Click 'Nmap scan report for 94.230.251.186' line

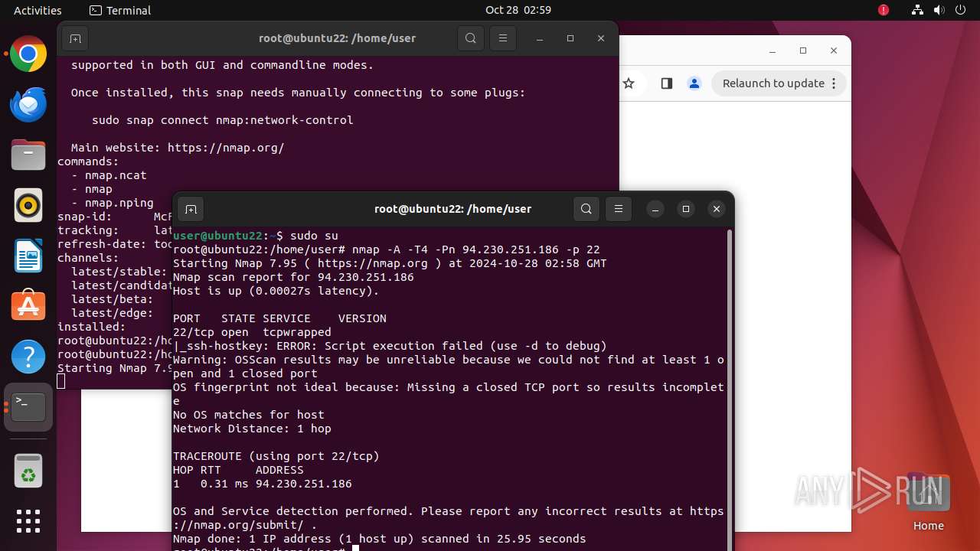click(x=293, y=277)
